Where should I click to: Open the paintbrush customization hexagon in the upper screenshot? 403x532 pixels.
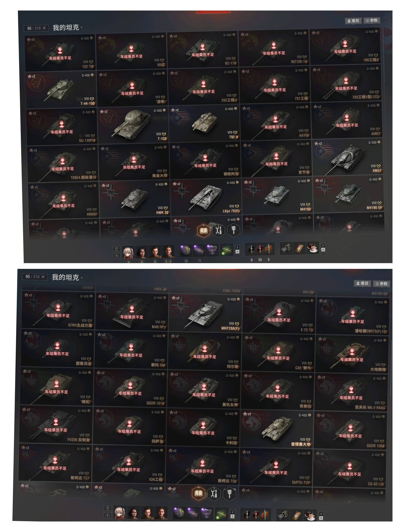(233, 230)
